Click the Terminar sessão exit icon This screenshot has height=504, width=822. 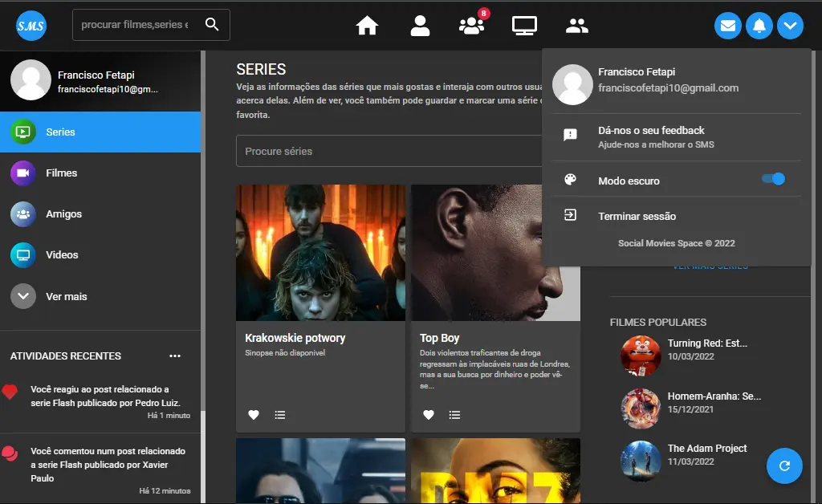(571, 215)
